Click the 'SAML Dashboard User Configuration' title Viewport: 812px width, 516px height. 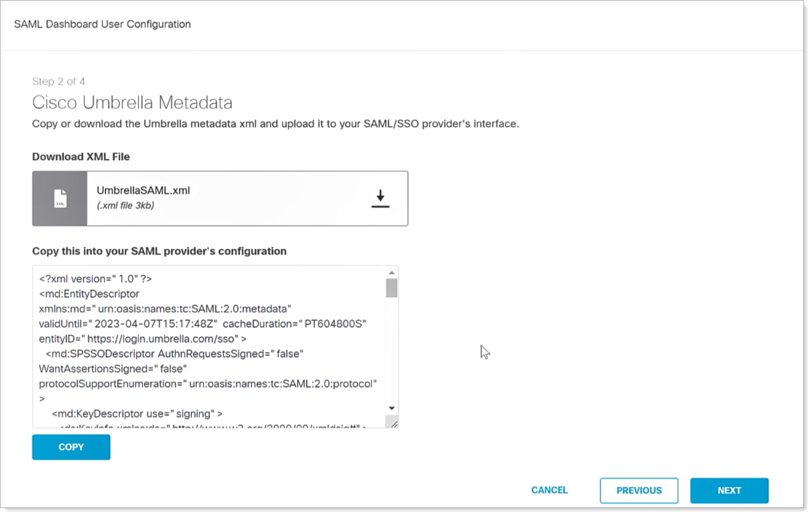pos(102,24)
